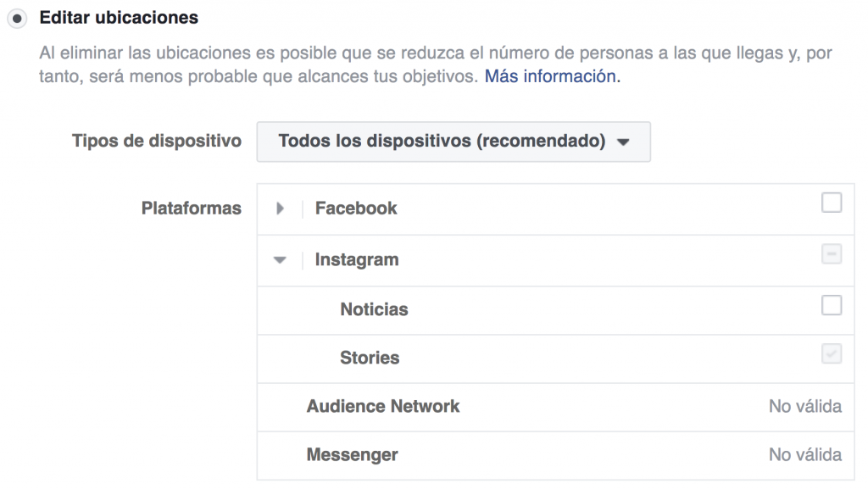
Task: Click the down-arrow icon on the devices selector
Action: point(623,142)
